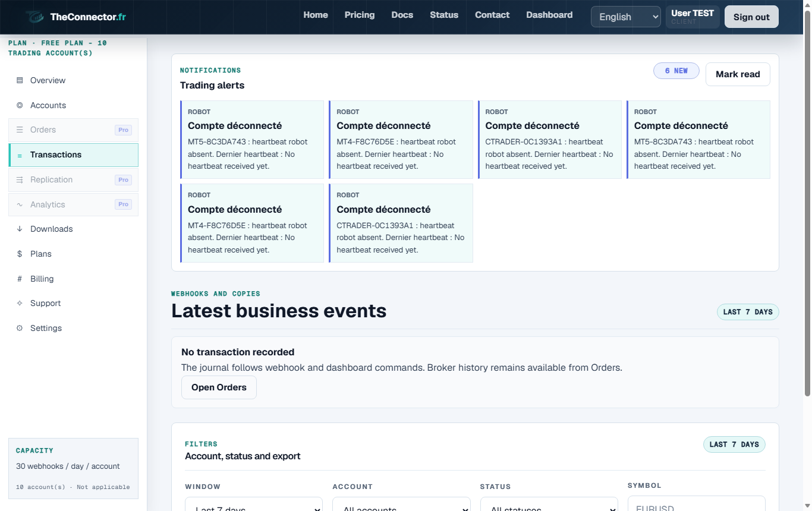Screen dimensions: 812x511
Task: Click the Symbol input field
Action: [697, 504]
